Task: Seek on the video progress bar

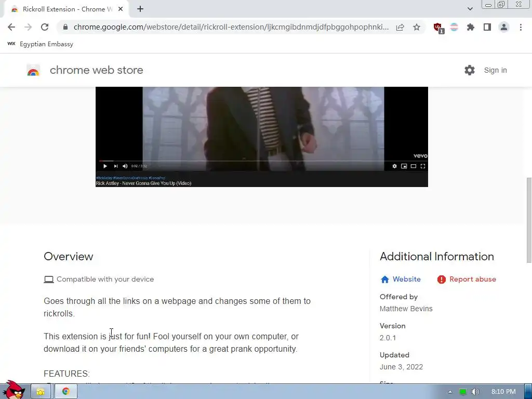Action: (x=262, y=161)
